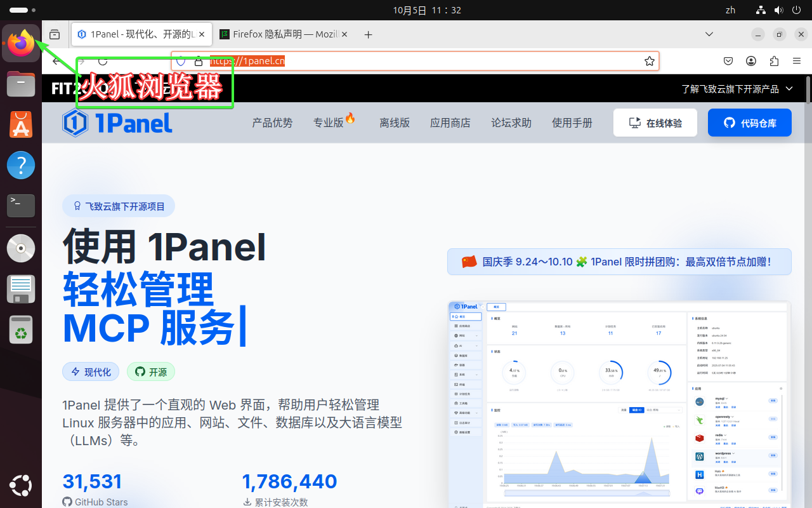Open the 代码仓库 GitHub button

click(749, 123)
